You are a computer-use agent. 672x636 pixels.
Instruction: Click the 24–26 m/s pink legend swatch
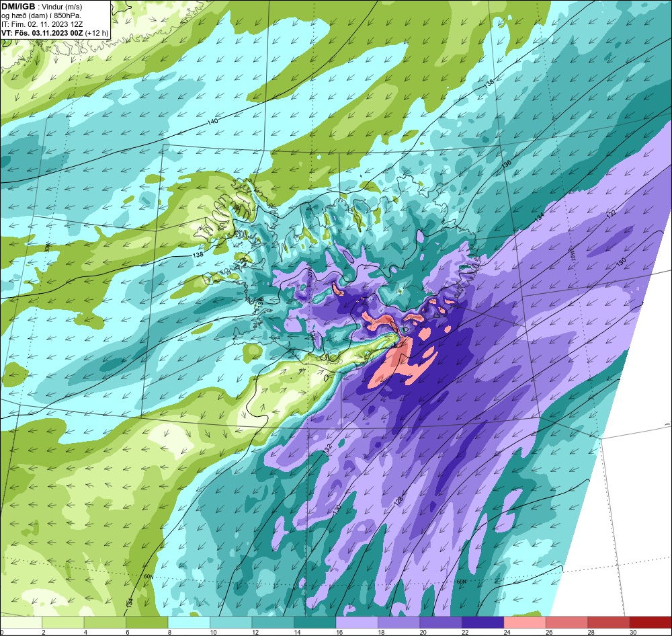tap(525, 622)
